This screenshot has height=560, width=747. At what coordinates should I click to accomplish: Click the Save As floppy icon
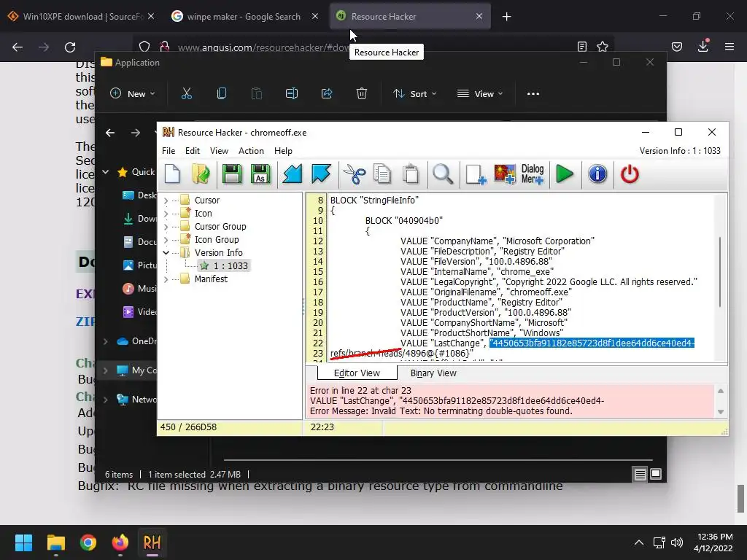(260, 174)
